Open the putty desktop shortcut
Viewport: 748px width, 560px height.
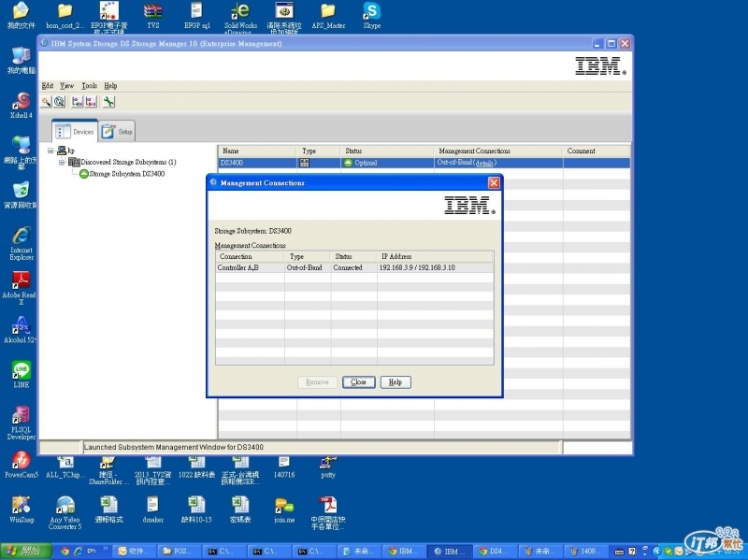pyautogui.click(x=328, y=467)
